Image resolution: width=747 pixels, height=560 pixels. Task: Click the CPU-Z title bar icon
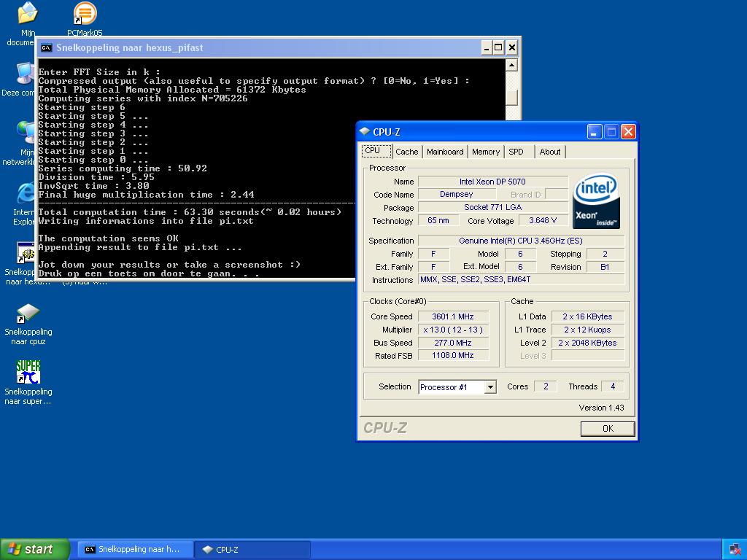[x=365, y=131]
